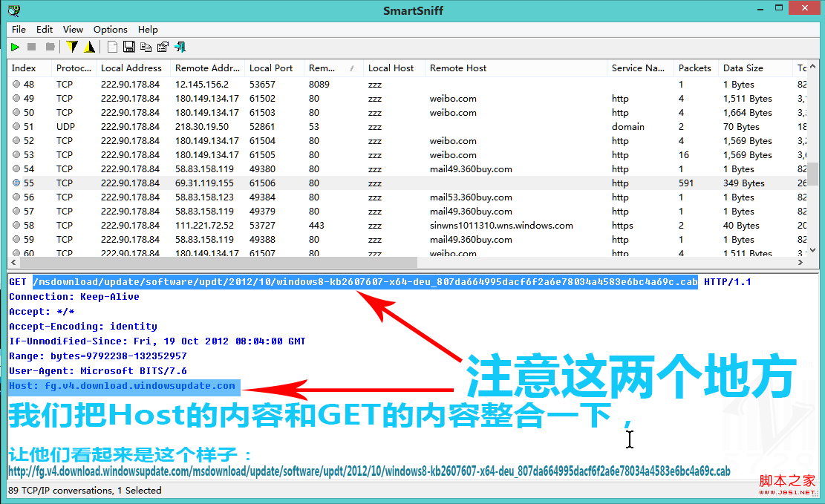Click the 1,664 Bytes data size cell
This screenshot has width=825, height=504.
click(x=747, y=113)
